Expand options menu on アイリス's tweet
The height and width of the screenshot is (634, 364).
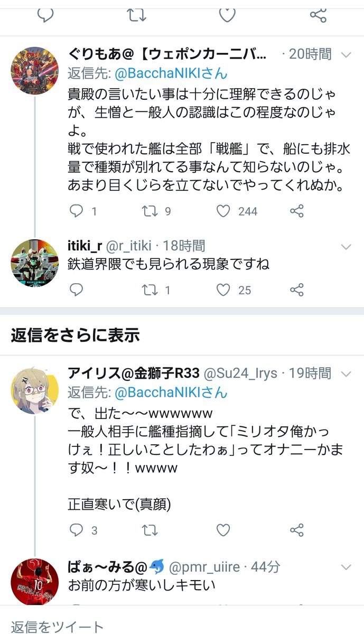346,374
